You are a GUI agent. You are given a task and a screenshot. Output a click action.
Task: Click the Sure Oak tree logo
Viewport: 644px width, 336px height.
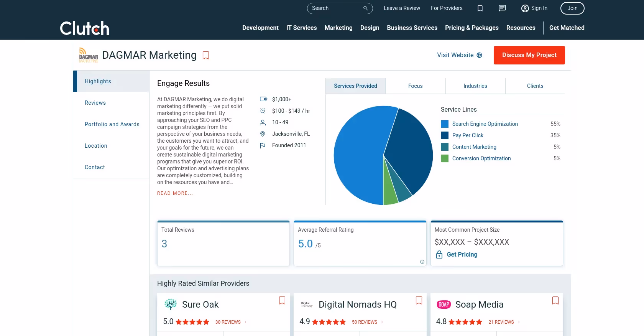(171, 305)
